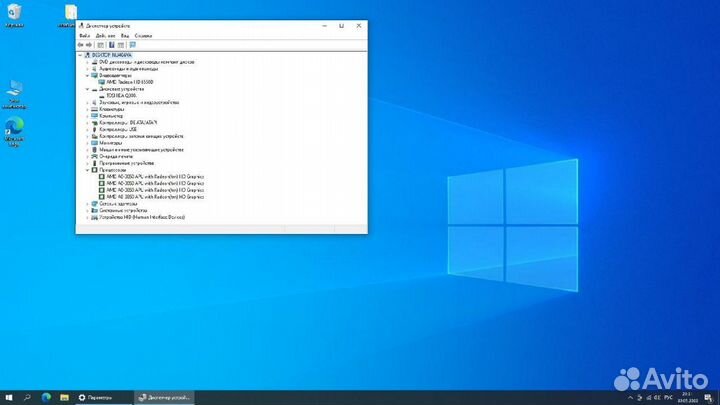Screen dimensions: 720x405
Task: Select the network icon of Сетевые адаптеры
Action: (94, 203)
